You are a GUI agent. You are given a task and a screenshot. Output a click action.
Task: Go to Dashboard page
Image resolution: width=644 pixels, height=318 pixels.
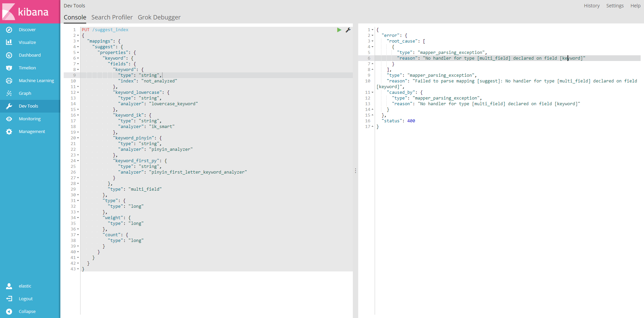tap(30, 55)
